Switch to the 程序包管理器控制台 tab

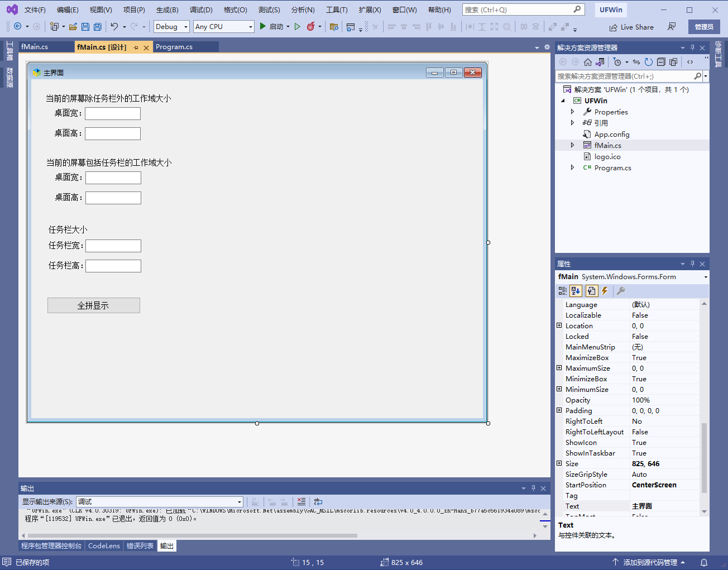[x=51, y=546]
